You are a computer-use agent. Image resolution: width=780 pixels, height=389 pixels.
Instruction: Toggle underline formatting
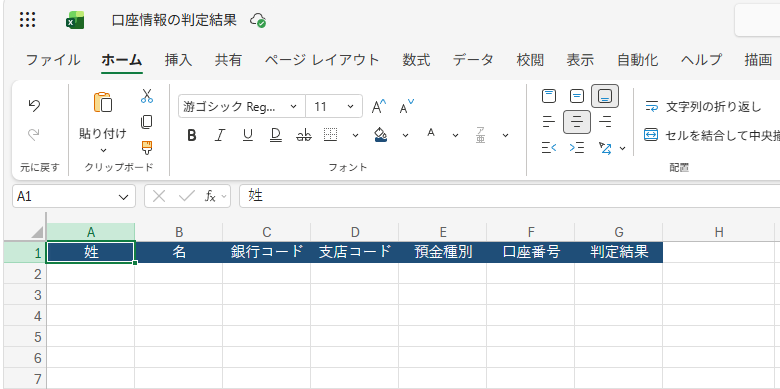point(248,135)
